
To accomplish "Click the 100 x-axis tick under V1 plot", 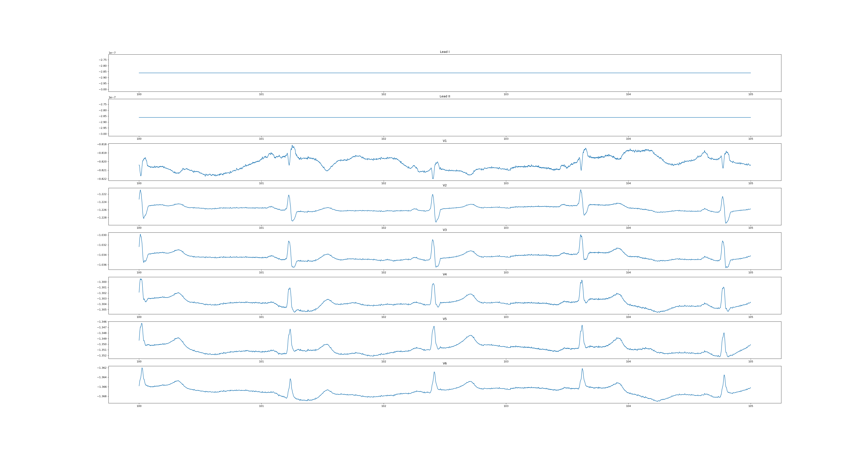I will point(139,183).
